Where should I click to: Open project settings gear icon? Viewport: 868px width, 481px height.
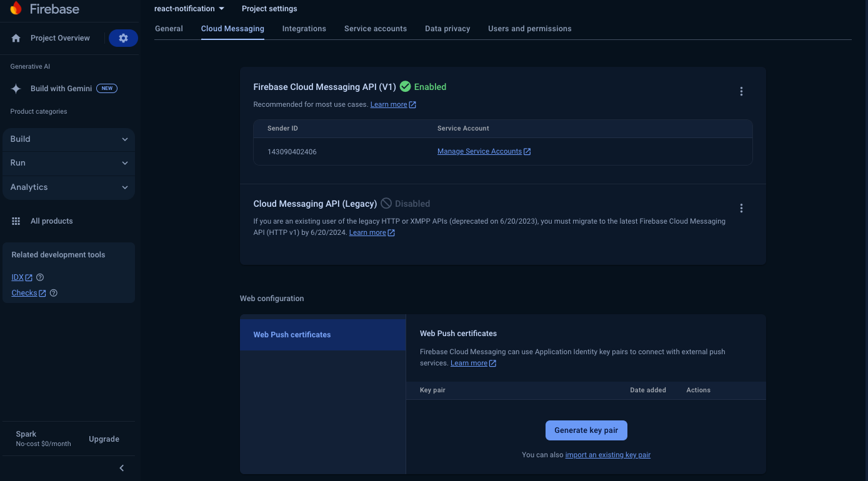click(123, 38)
